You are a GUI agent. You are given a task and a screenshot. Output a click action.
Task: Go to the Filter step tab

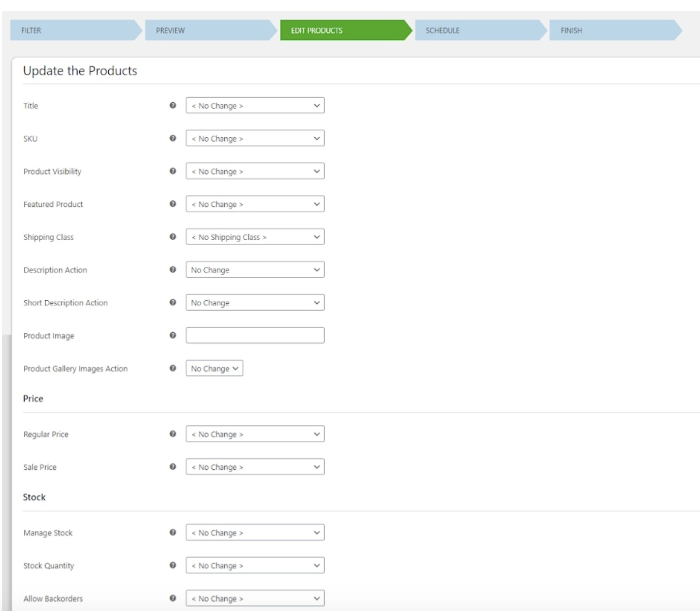(74, 30)
